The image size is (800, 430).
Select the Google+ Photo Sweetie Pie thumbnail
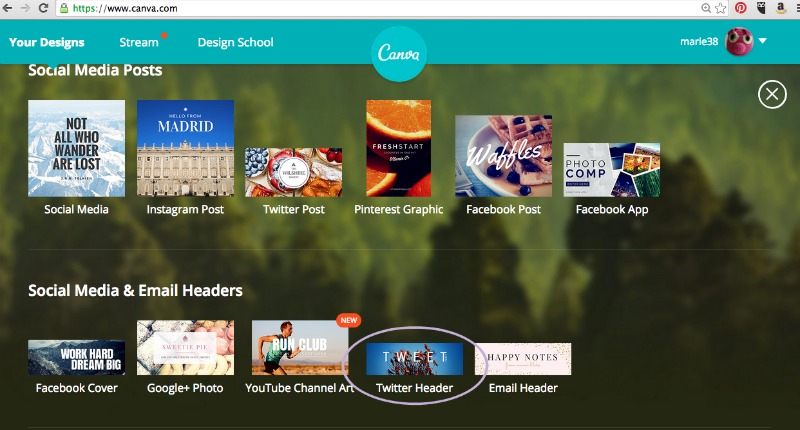(185, 348)
